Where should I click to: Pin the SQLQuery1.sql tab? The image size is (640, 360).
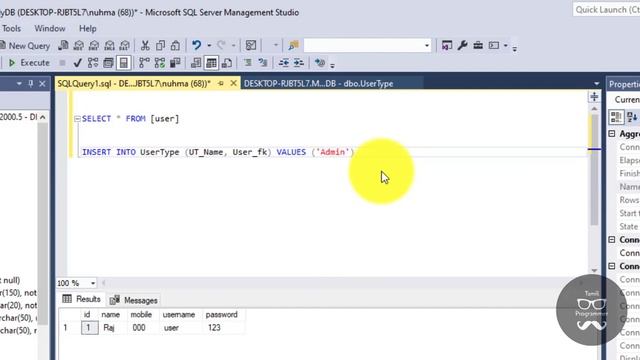[x=221, y=83]
